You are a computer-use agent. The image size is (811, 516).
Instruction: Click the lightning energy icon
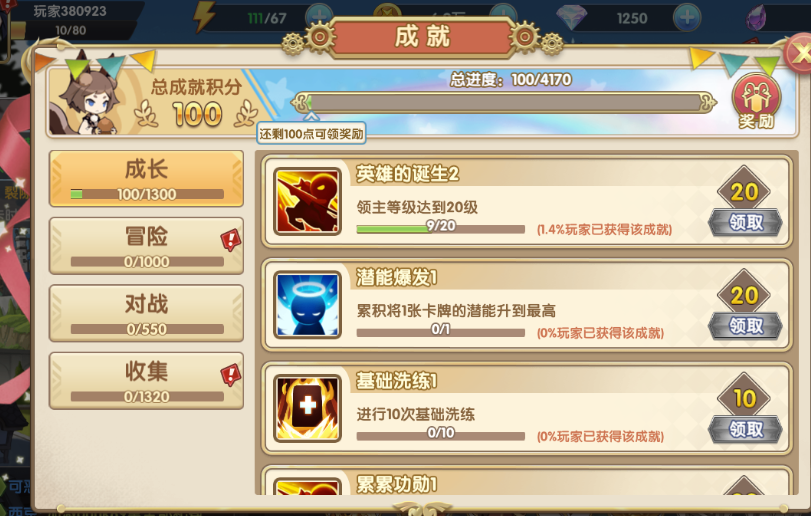(x=204, y=17)
